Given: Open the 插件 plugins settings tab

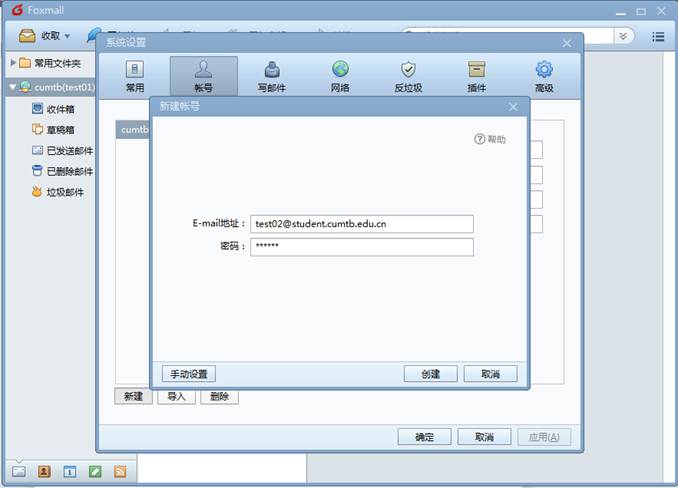Looking at the screenshot, I should 476,77.
